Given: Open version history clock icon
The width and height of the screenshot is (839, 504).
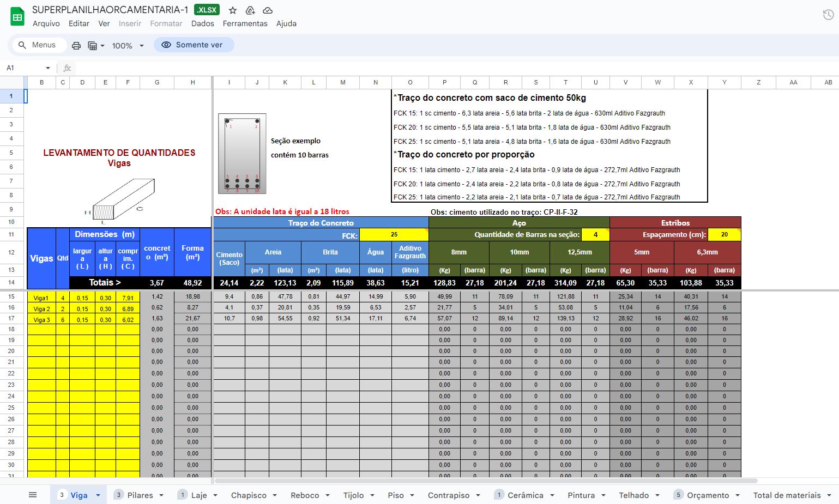Looking at the screenshot, I should 828,15.
